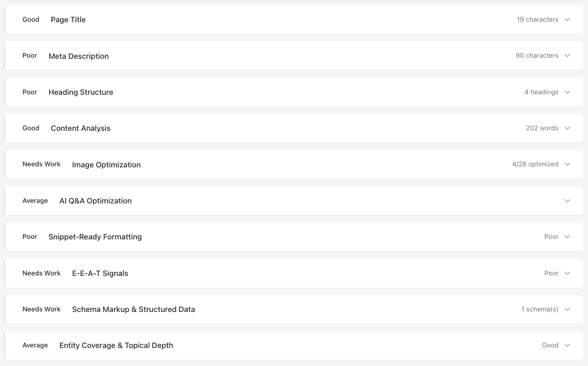This screenshot has height=366, width=588.
Task: Expand the Image Optimization section
Action: click(567, 164)
